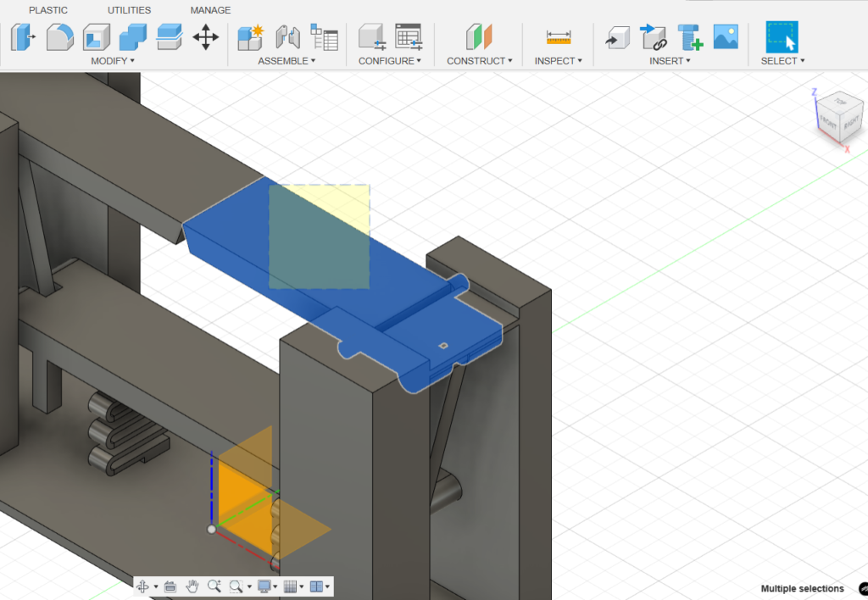
Task: Open the Zoom Window options arrow
Action: [x=249, y=586]
